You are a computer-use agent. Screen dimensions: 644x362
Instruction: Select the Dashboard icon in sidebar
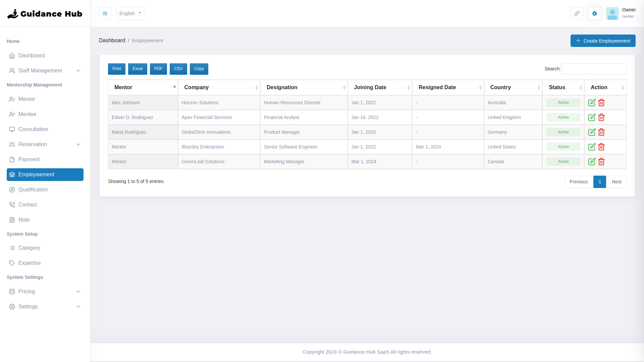pos(12,56)
